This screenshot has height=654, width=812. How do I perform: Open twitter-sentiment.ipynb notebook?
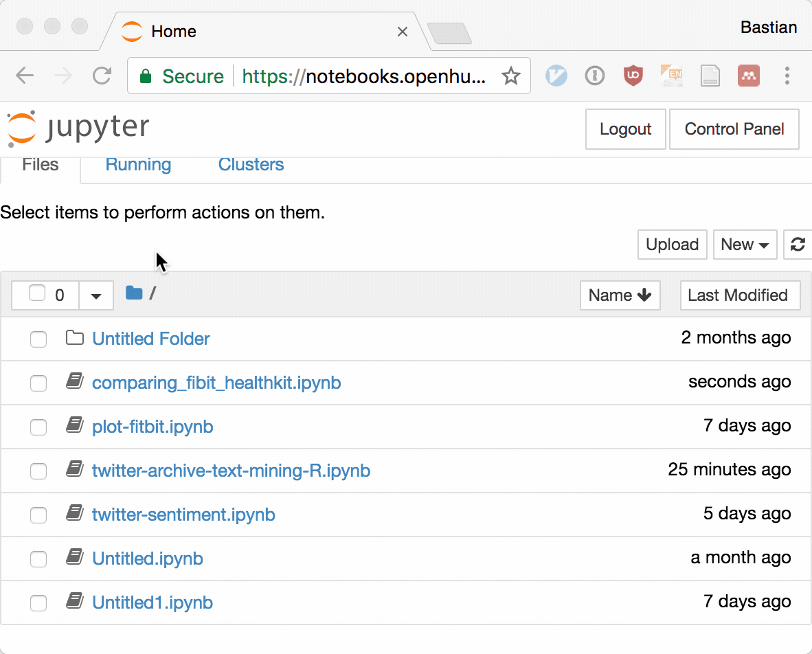(x=183, y=515)
